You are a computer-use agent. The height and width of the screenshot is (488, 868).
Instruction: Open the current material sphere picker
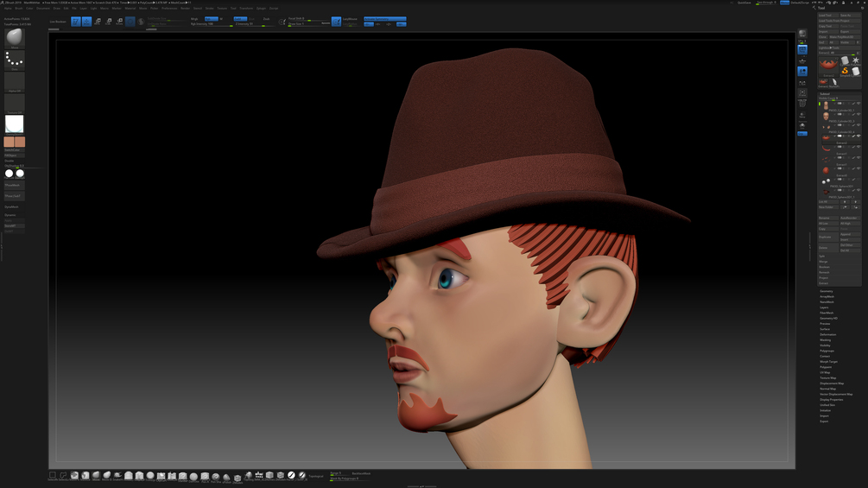coord(15,124)
